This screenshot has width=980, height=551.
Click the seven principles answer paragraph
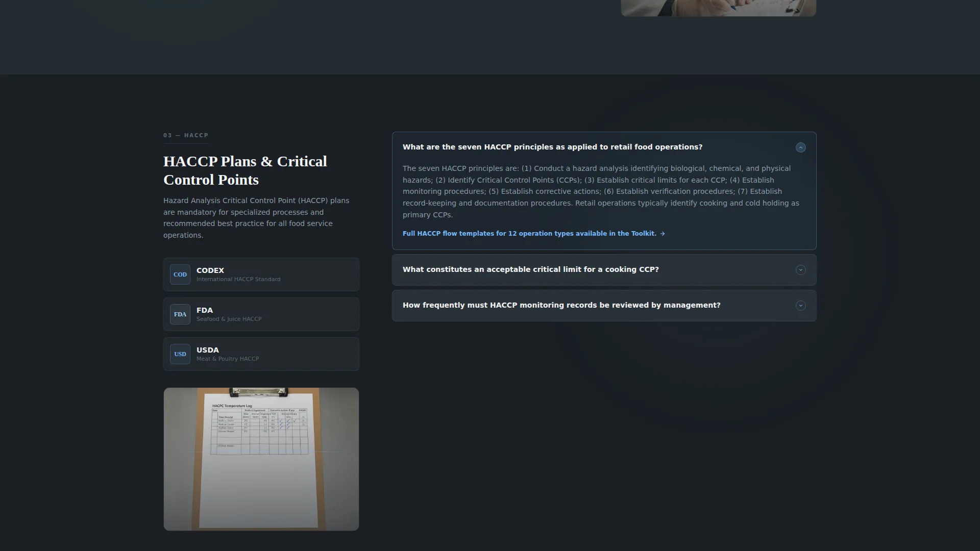tap(601, 191)
